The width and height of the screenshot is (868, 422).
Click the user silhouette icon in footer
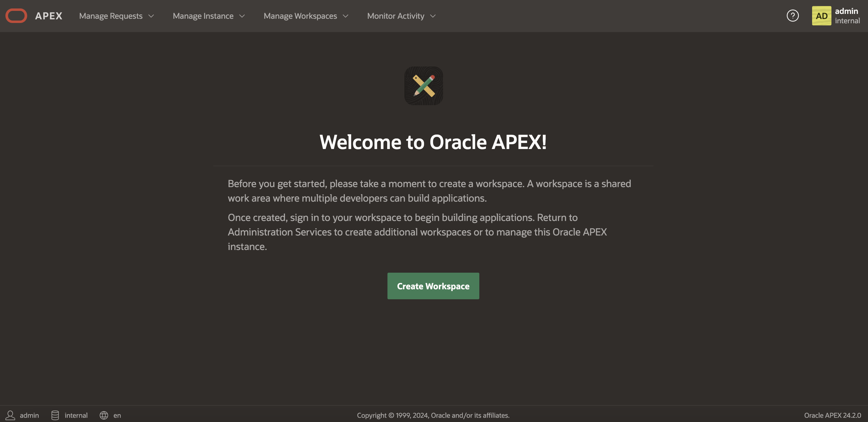tap(11, 415)
